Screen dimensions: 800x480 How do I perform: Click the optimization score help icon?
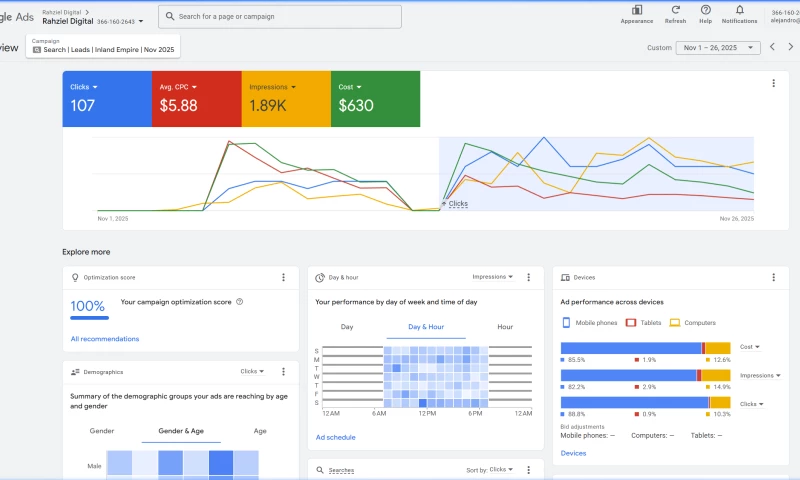(x=240, y=301)
